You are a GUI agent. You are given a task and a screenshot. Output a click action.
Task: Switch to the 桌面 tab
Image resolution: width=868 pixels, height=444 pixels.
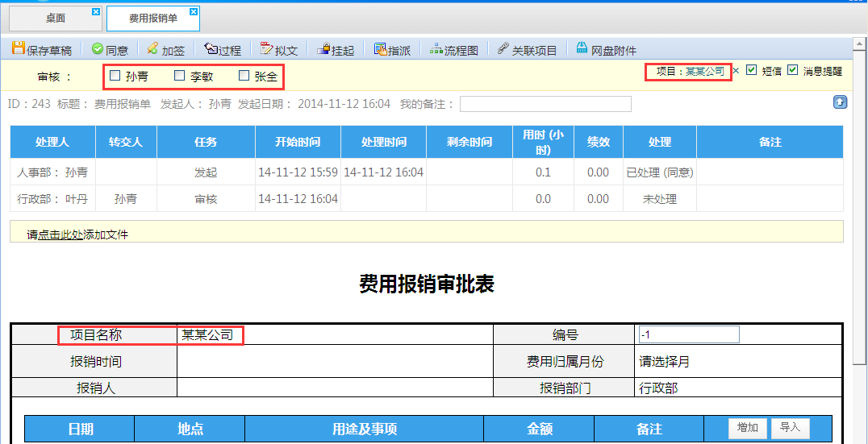click(x=55, y=19)
